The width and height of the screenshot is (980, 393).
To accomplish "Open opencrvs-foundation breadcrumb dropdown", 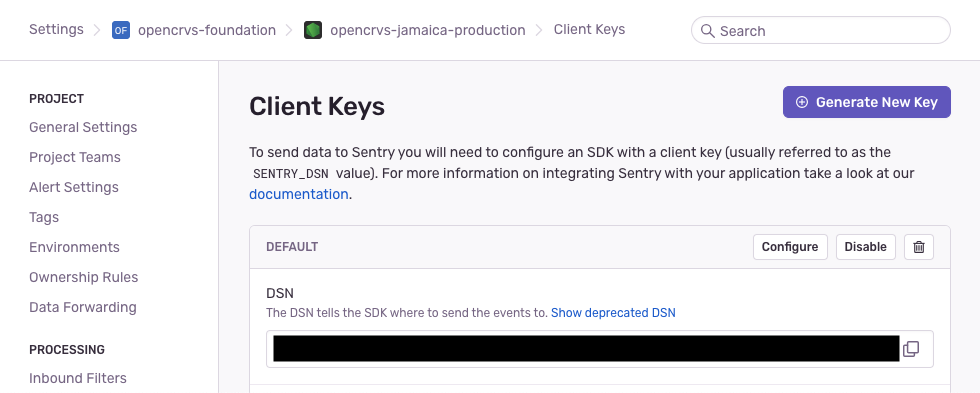I will 206,30.
